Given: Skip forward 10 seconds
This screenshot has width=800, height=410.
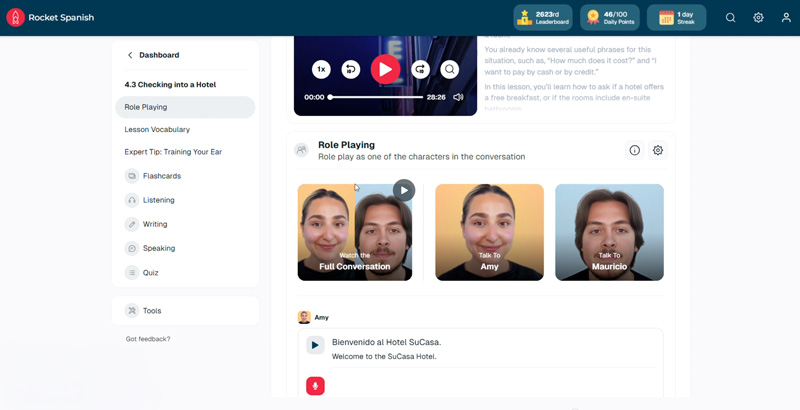Looking at the screenshot, I should pos(420,69).
